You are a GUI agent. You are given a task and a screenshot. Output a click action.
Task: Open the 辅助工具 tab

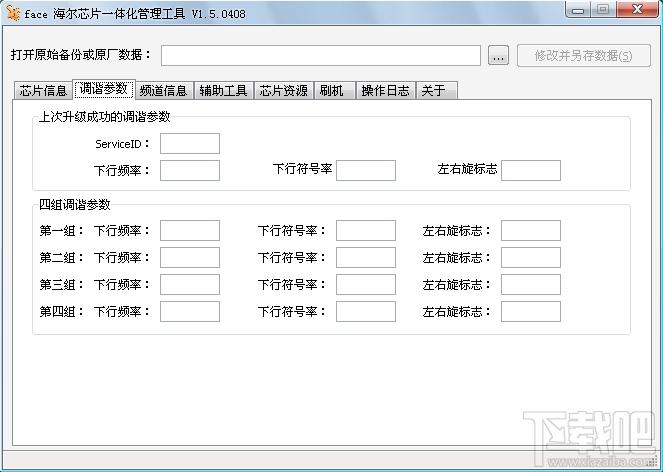coord(224,91)
